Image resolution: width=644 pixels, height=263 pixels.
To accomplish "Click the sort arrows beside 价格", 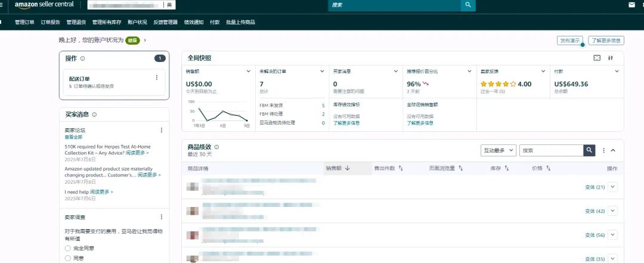I will [x=549, y=168].
